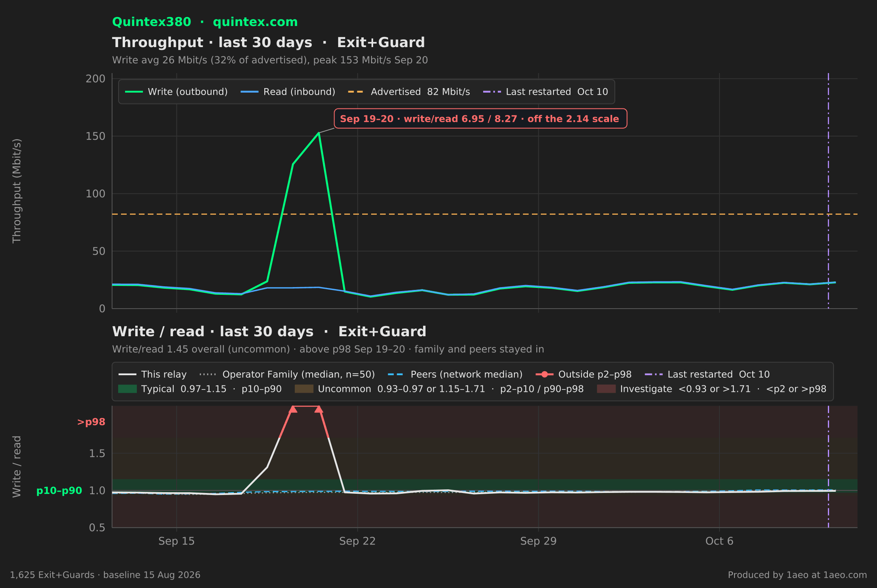Click the Throughput (Mbit/s) y-axis label

[x=17, y=191]
